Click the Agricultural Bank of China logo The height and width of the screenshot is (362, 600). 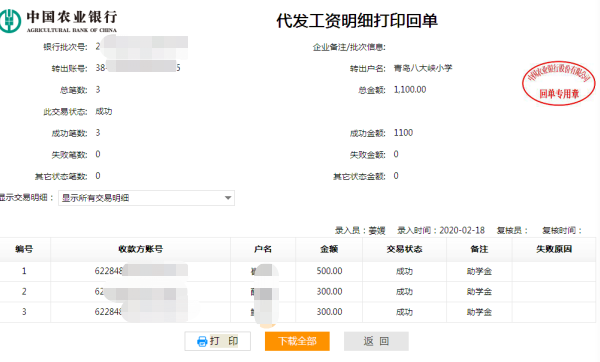(x=58, y=21)
